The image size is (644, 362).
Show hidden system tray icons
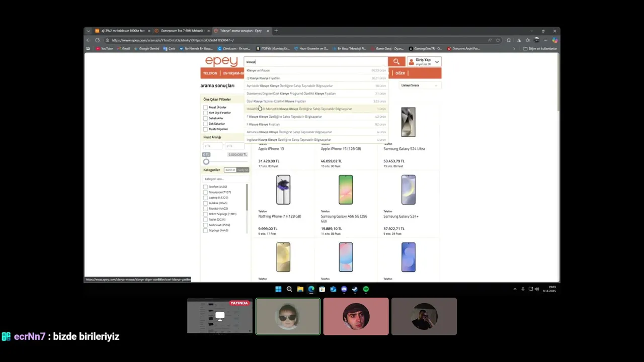coord(515,289)
